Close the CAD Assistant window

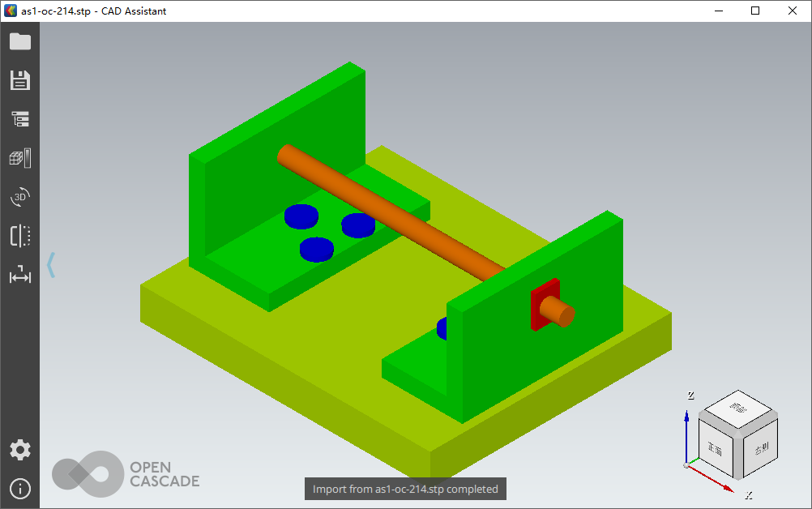tap(793, 11)
